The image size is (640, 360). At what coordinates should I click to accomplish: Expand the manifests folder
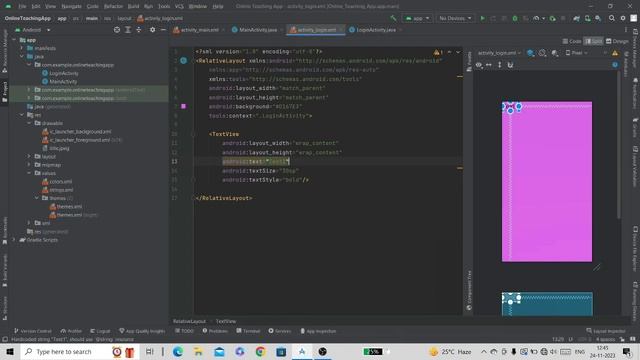click(x=22, y=48)
